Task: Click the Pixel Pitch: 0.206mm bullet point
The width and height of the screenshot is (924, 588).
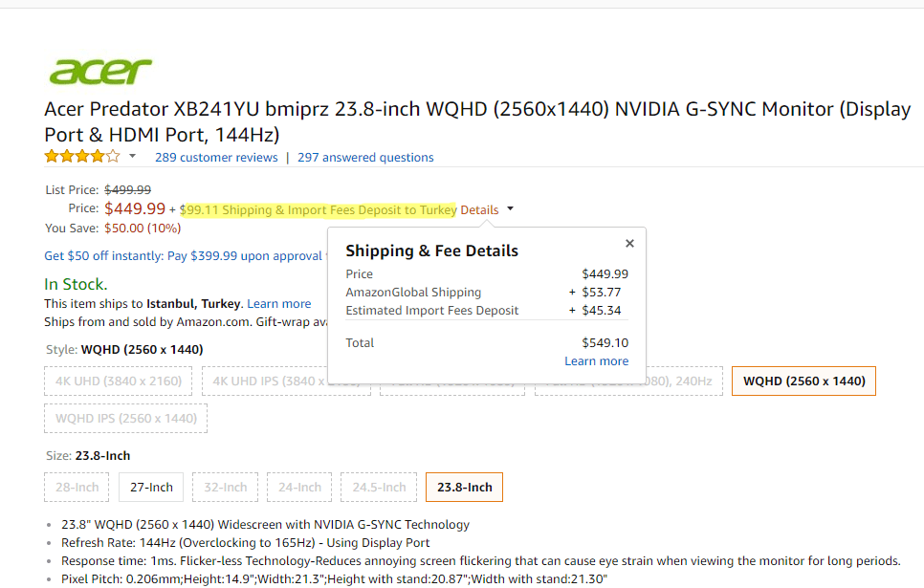Action: click(x=334, y=579)
